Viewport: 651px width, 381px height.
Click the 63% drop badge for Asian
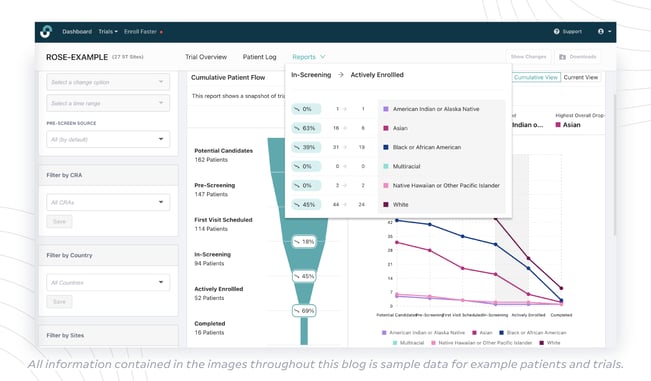(306, 128)
